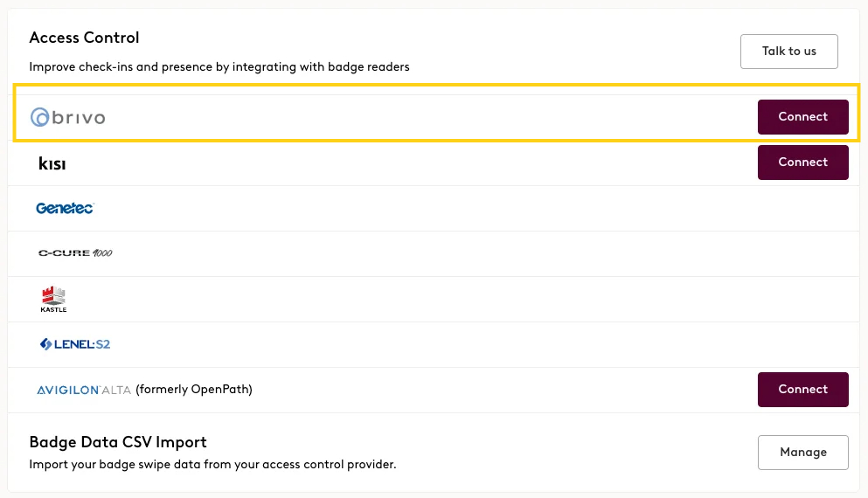
Task: Connect Avigilon Alta (formerly OpenPath)
Action: point(802,390)
